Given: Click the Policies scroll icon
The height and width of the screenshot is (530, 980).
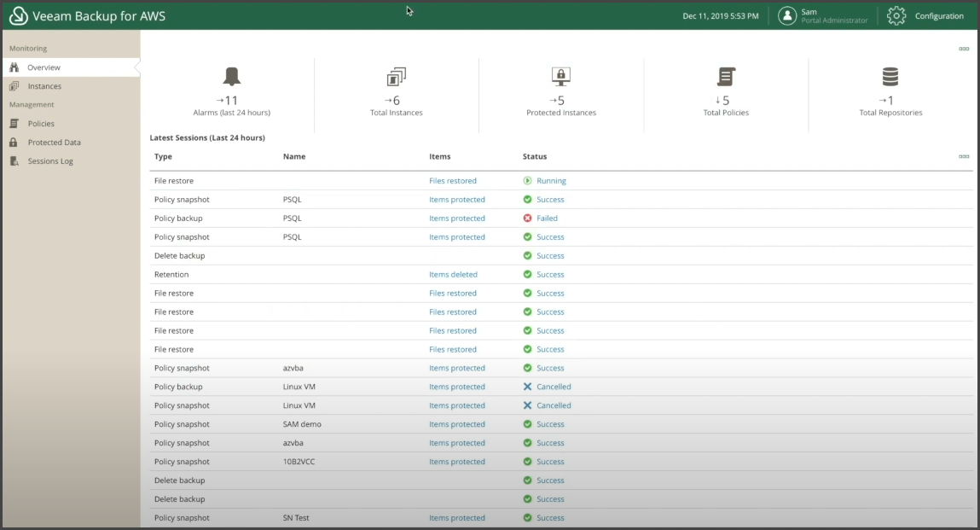Looking at the screenshot, I should click(15, 123).
